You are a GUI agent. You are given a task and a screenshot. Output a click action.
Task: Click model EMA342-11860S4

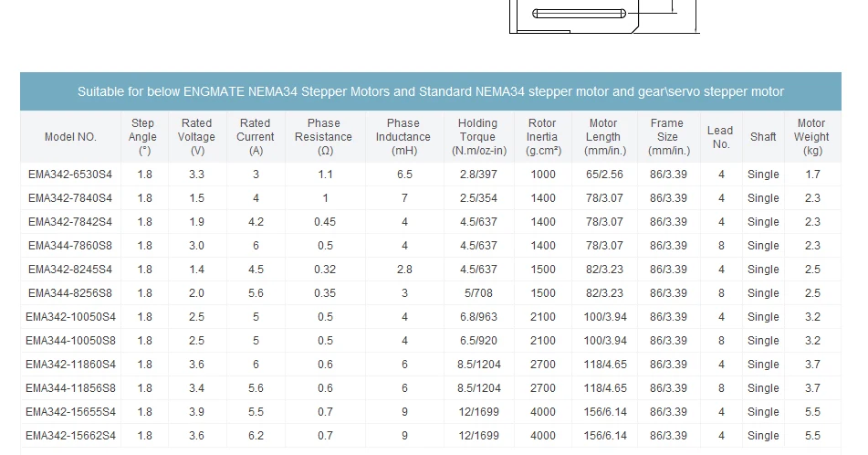point(70,365)
